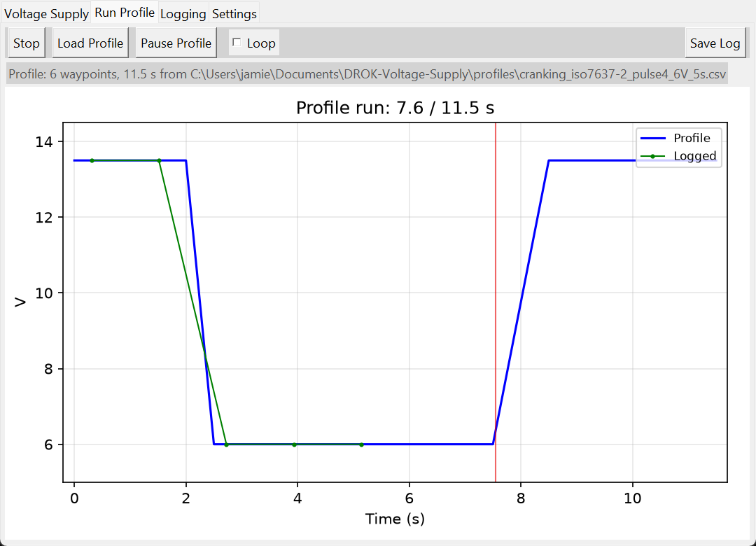Switch to the Voltage Supply tab

(x=46, y=13)
